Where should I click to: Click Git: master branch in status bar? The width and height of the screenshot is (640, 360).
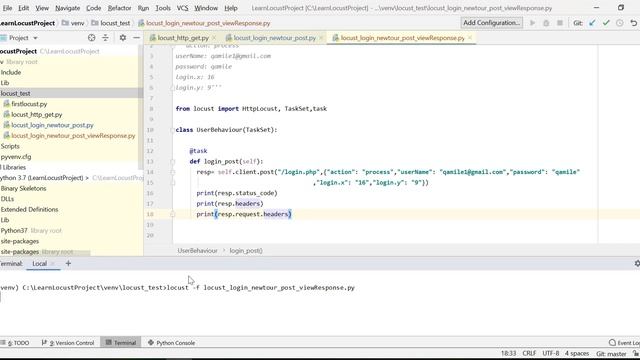click(611, 354)
